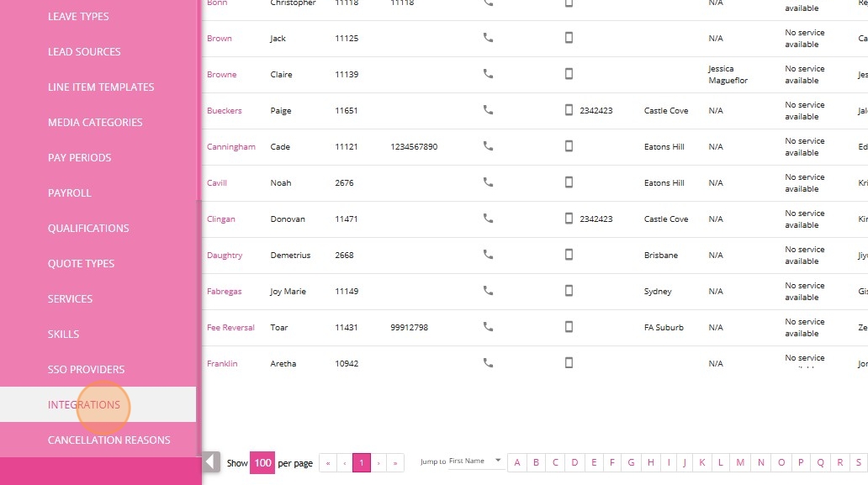Jump to letter J
Viewport: 868px width, 485px height.
pyautogui.click(x=685, y=463)
